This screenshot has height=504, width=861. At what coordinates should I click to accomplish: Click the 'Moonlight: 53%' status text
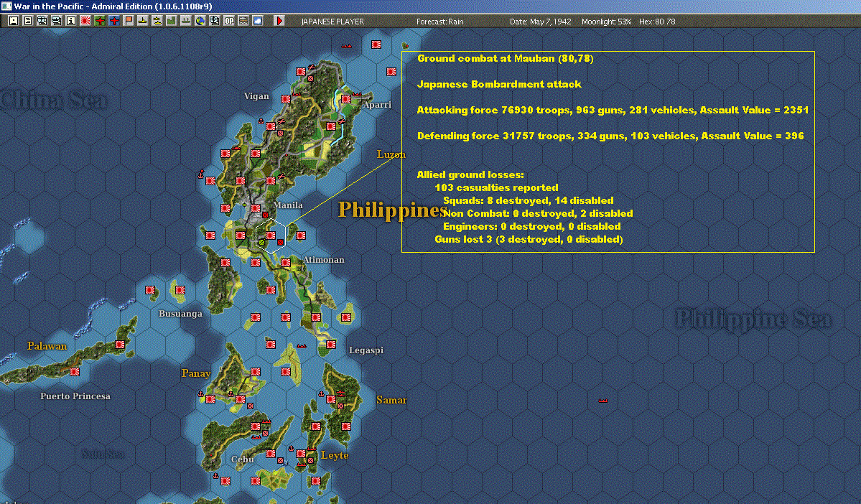coord(606,22)
